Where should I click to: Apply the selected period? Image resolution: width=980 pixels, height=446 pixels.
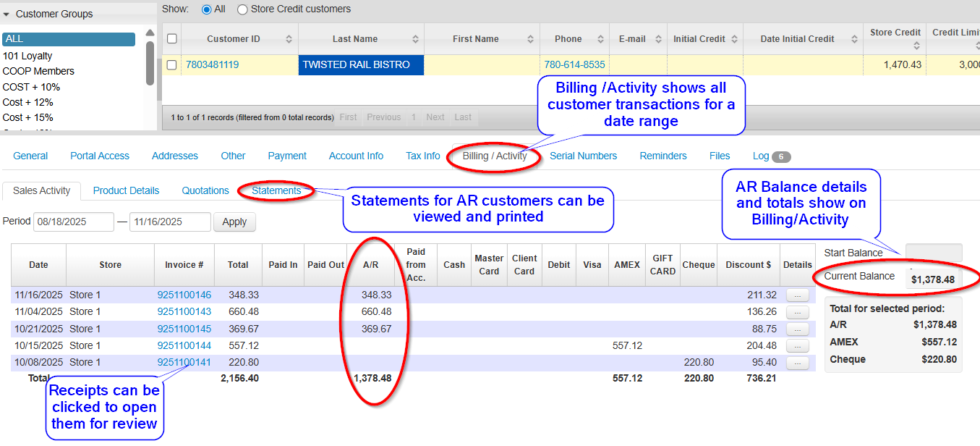click(x=234, y=222)
